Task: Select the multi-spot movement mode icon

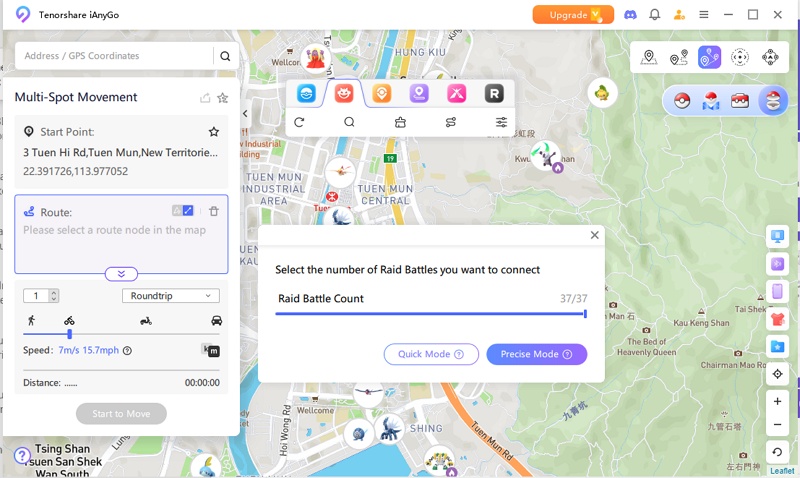Action: pyautogui.click(x=709, y=57)
